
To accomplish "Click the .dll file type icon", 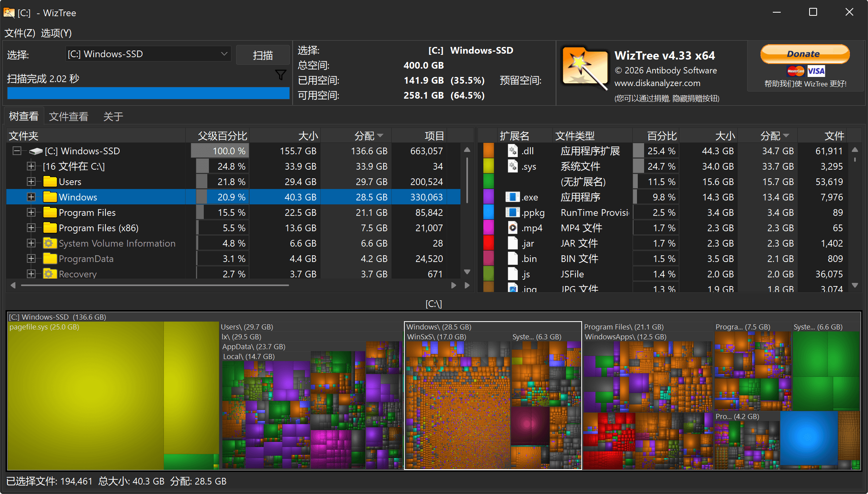I will coord(513,151).
